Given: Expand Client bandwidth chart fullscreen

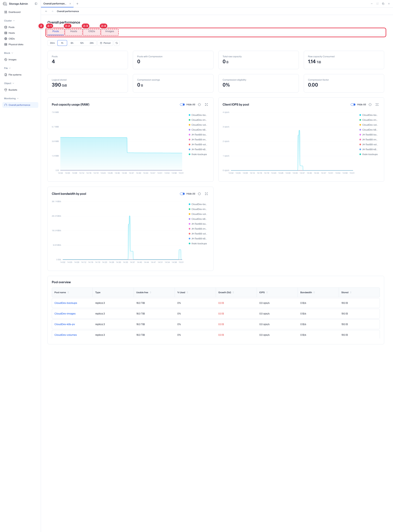Looking at the screenshot, I should (206, 194).
